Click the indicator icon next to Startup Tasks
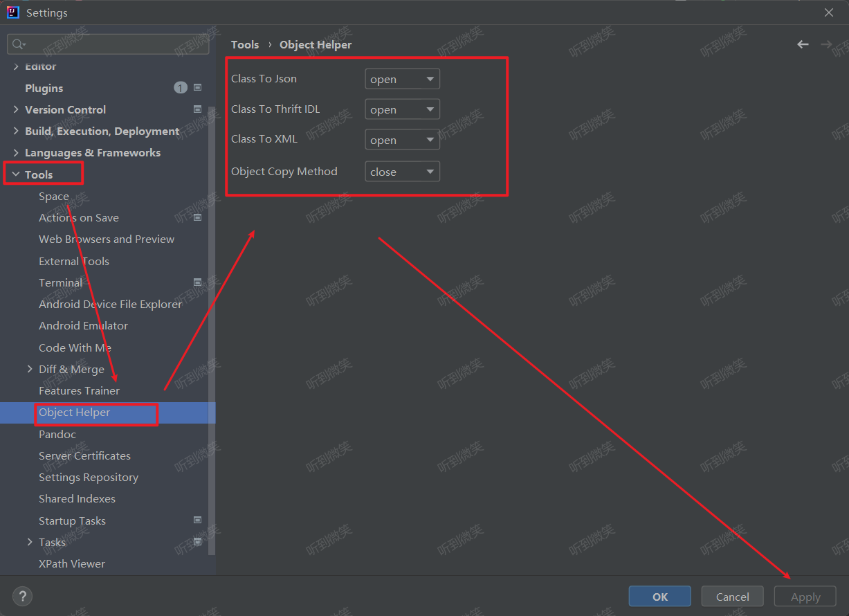Viewport: 849px width, 616px height. click(198, 520)
